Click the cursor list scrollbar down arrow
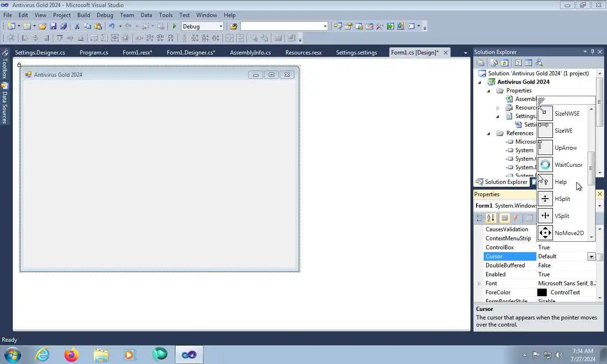The image size is (607, 364). click(x=591, y=237)
